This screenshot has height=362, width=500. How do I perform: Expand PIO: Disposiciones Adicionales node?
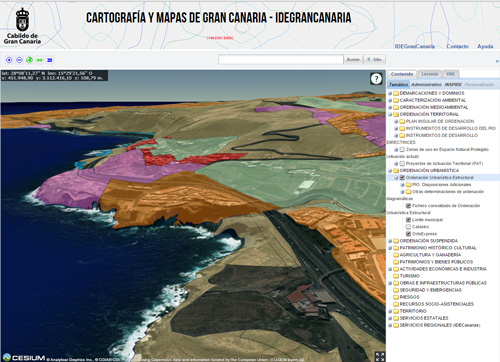(402, 185)
